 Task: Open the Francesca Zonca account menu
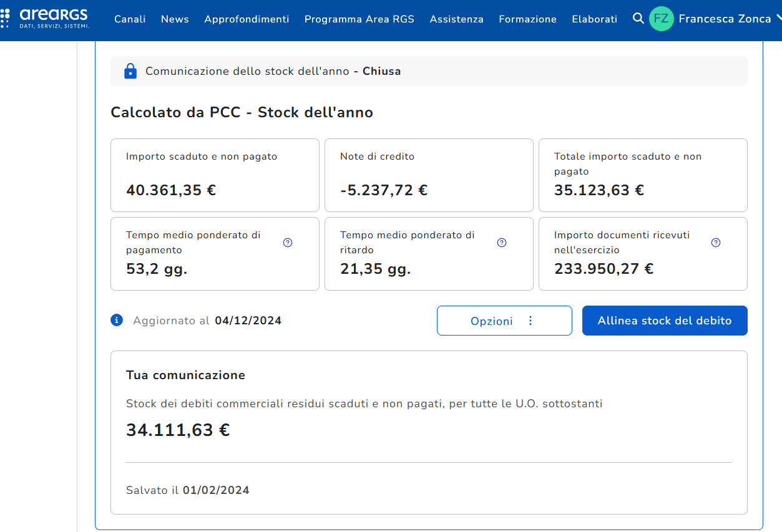click(x=725, y=19)
